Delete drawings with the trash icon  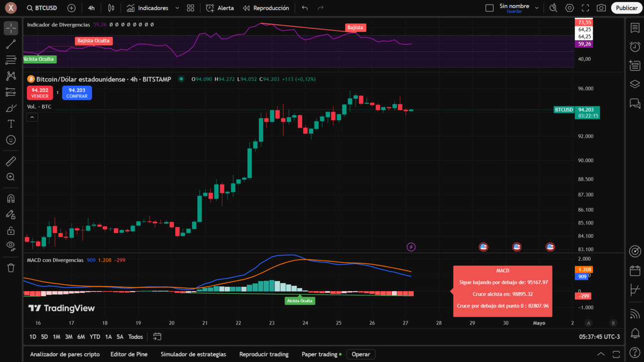[11, 268]
